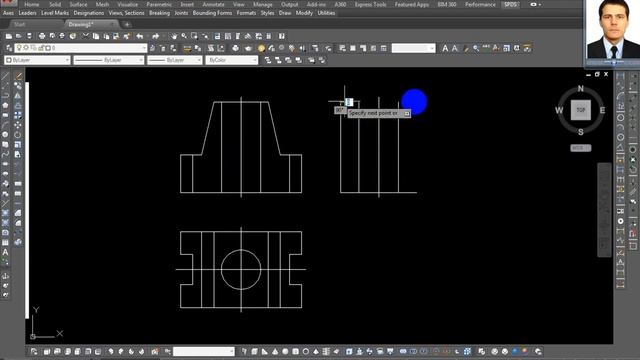
Task: Open the WCS dropdown under ViewCube
Action: point(580,148)
